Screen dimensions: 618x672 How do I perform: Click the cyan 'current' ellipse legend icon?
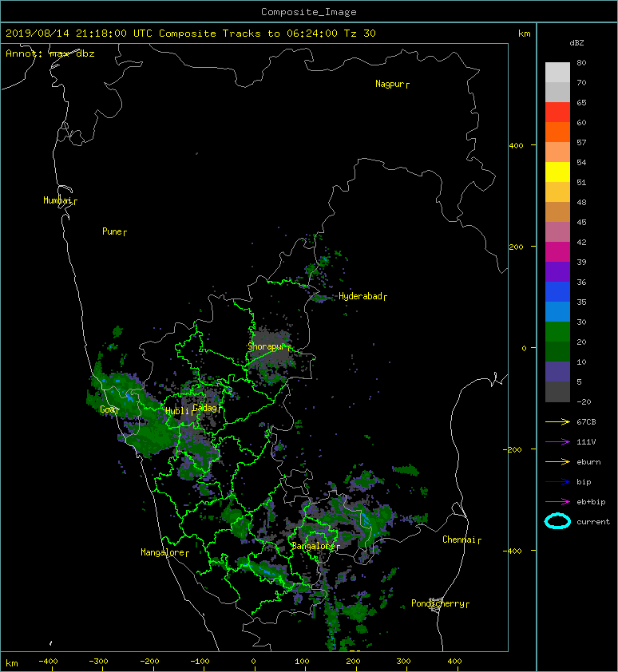point(557,521)
